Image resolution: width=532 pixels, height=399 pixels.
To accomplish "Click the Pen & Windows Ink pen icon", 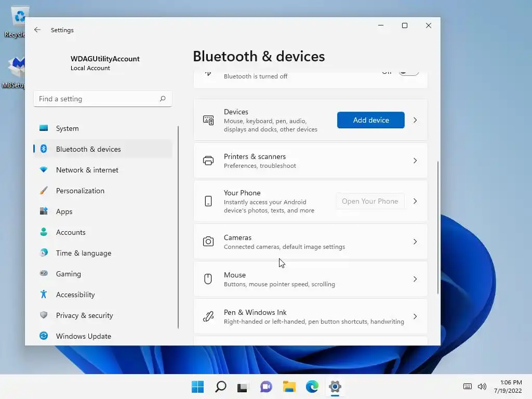I will pos(208,316).
